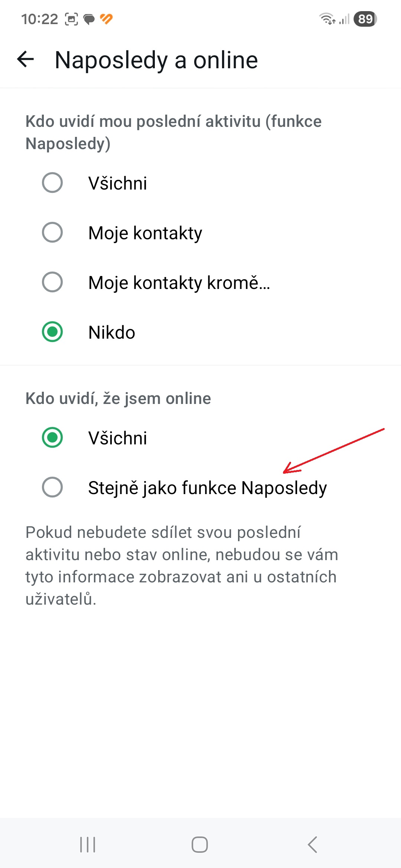Tap Stejně jako funkce Naposledy label
The width and height of the screenshot is (401, 868).
207,488
